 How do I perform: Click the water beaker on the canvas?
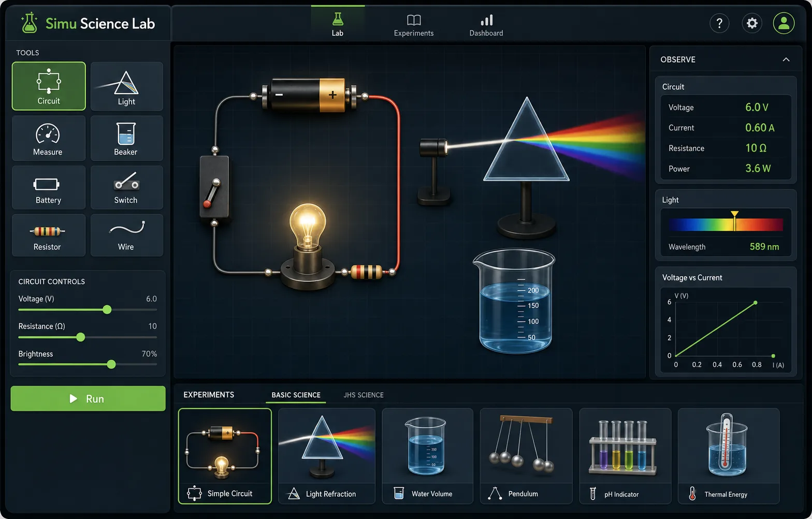tap(514, 301)
